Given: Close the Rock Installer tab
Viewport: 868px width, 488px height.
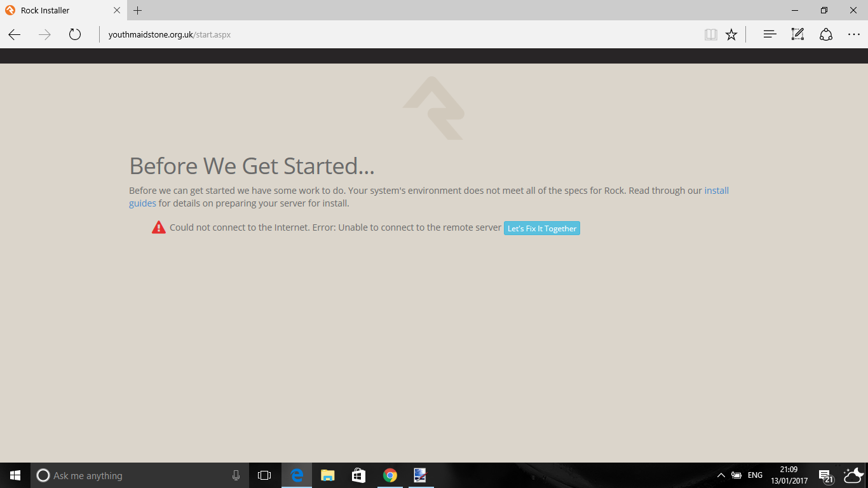Looking at the screenshot, I should coord(116,11).
